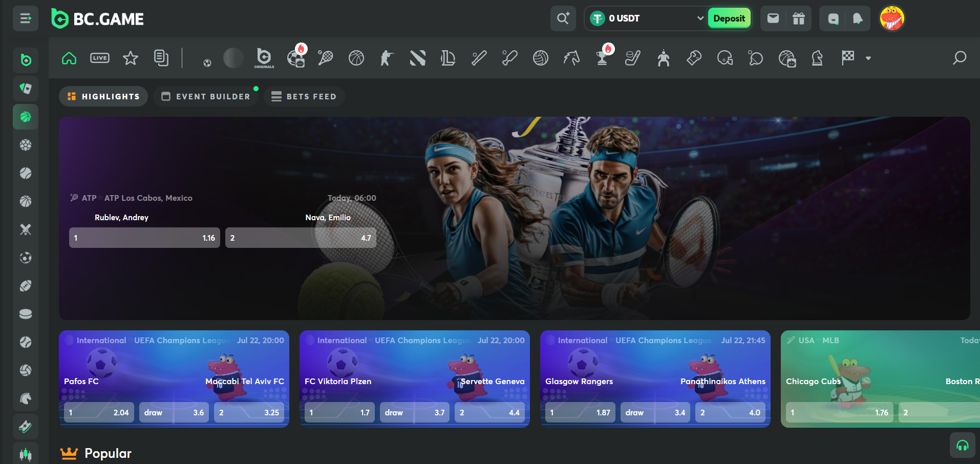Image resolution: width=980 pixels, height=464 pixels.
Task: Open the chat bubble icon
Action: pyautogui.click(x=833, y=18)
